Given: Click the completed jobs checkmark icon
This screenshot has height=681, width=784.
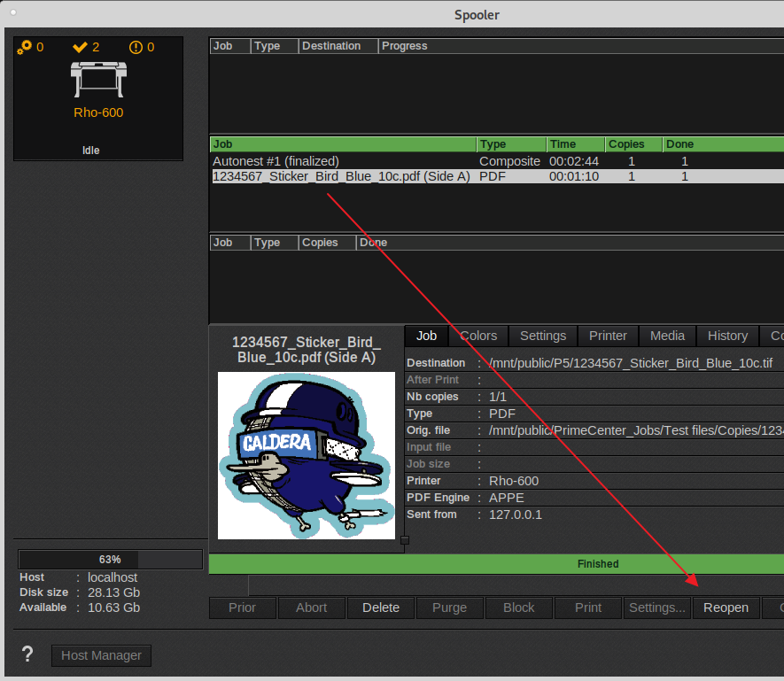Looking at the screenshot, I should pos(81,47).
